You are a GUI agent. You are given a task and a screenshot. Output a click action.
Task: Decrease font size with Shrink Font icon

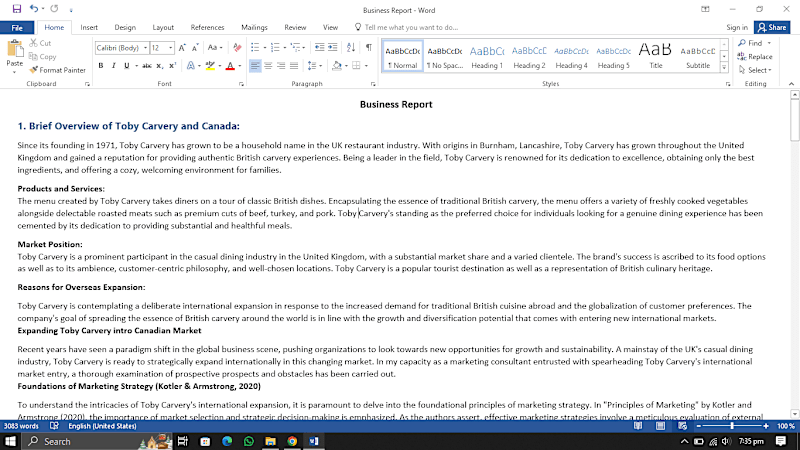[195, 48]
